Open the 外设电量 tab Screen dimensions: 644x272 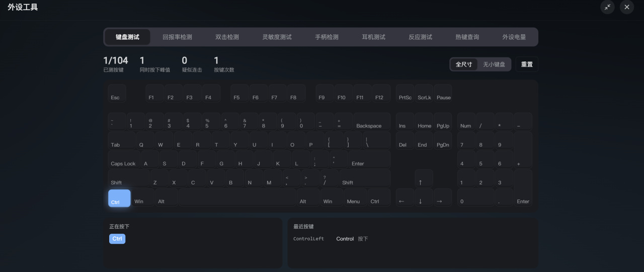[514, 37]
